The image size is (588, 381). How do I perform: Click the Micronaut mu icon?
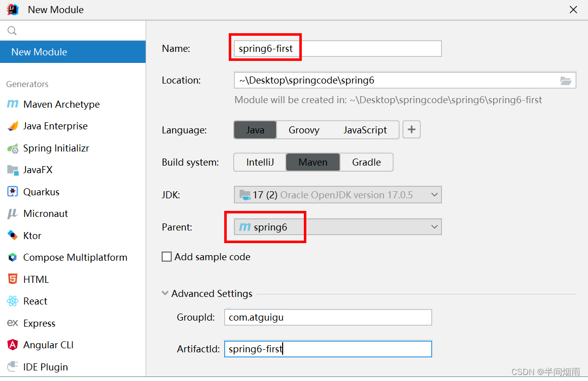(13, 213)
